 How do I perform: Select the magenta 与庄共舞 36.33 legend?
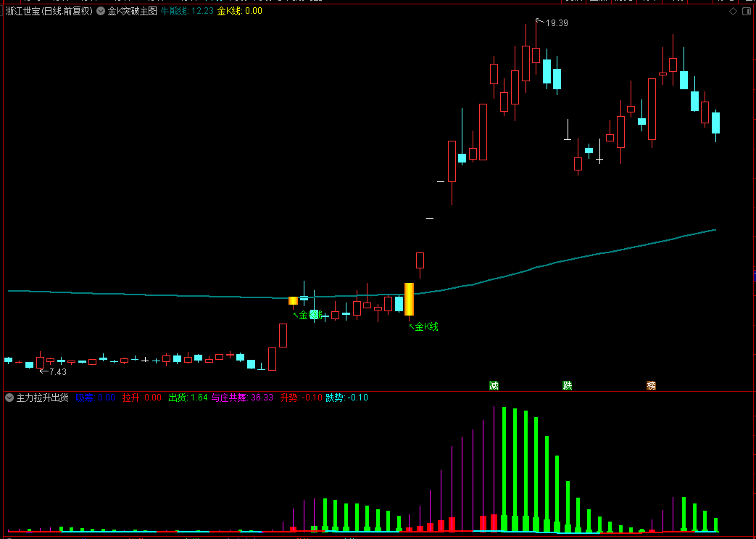coord(243,398)
